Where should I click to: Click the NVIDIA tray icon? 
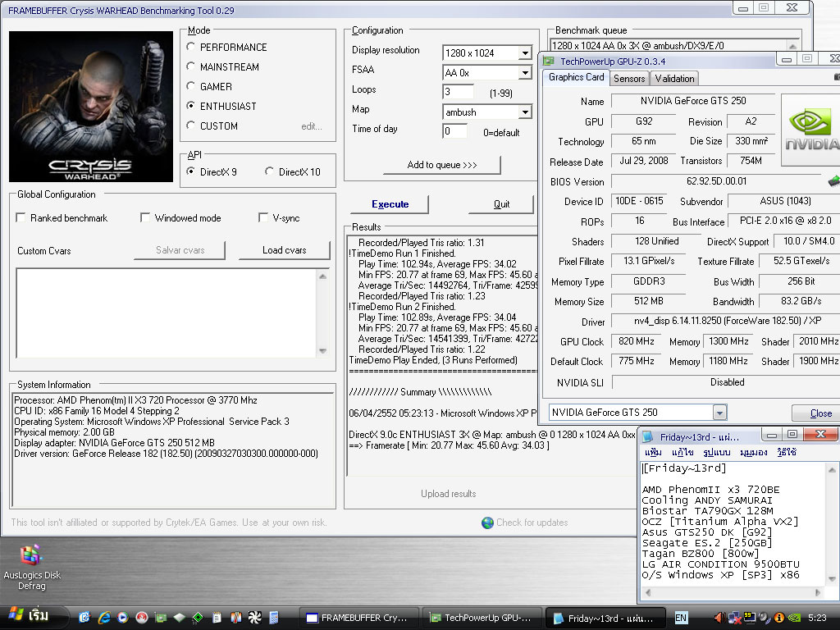[x=793, y=617]
